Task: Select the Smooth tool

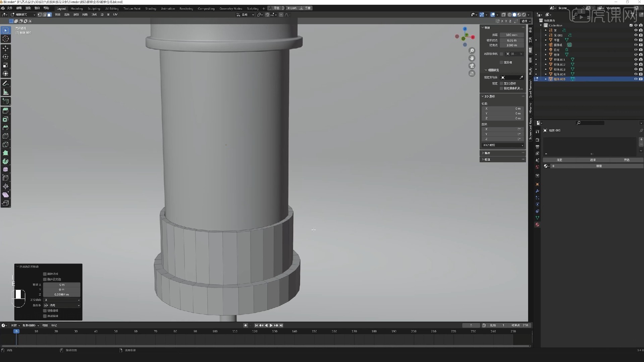Action: point(6,170)
